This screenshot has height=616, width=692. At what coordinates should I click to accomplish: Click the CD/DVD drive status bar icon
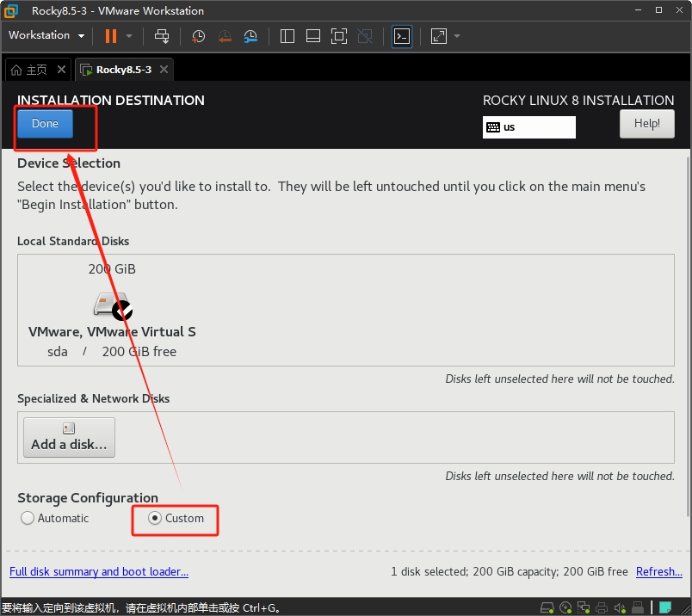[x=565, y=607]
